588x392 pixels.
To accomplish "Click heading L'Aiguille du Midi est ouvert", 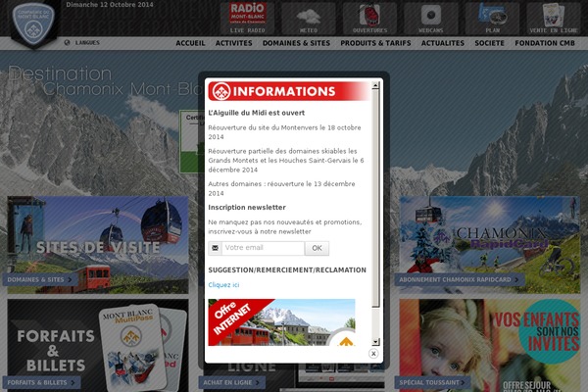I will pyautogui.click(x=257, y=113).
